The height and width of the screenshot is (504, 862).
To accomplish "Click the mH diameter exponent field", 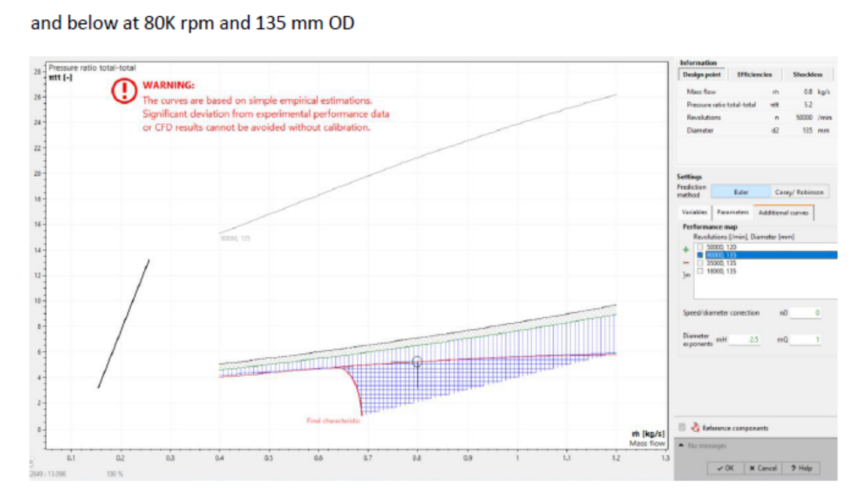I will click(x=745, y=339).
